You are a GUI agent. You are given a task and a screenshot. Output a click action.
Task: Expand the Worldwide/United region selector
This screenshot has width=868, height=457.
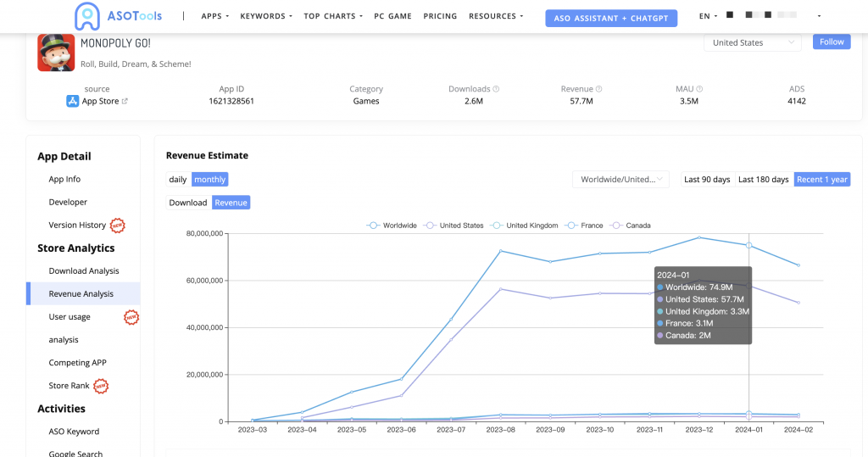[x=620, y=180]
